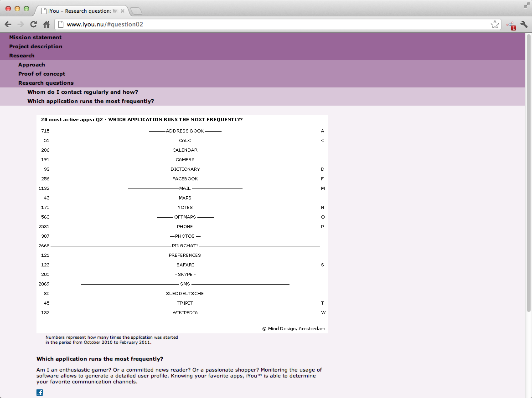
Task: Go to the browser home page icon
Action: (46, 25)
